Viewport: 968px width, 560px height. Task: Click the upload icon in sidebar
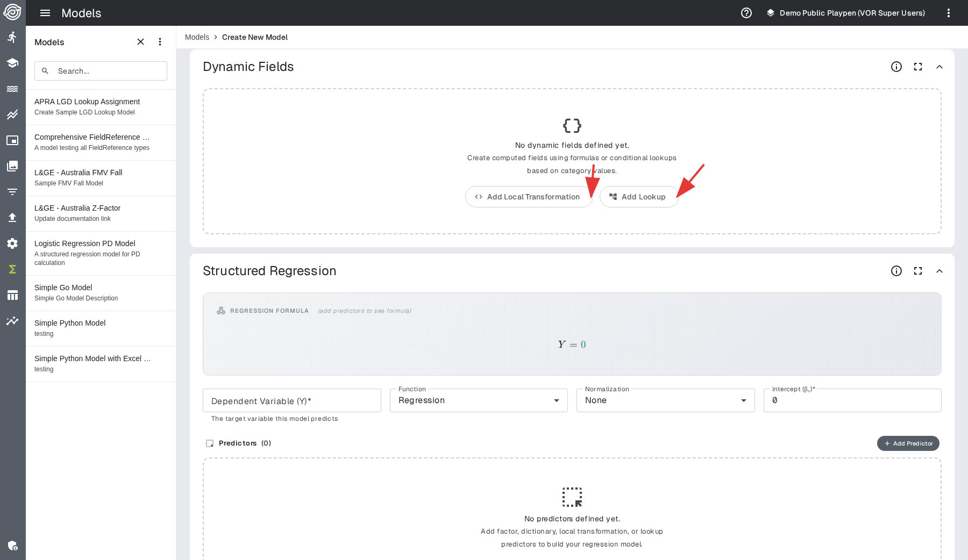pyautogui.click(x=12, y=218)
